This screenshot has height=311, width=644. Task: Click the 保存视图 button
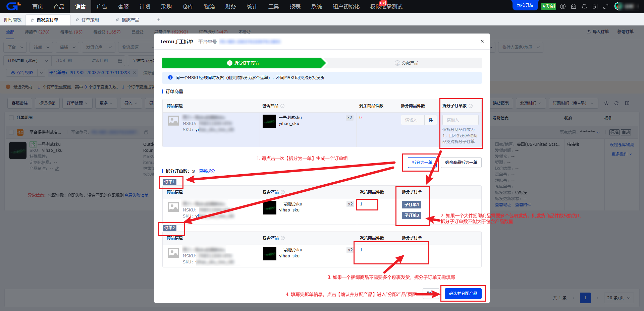[x=22, y=73]
